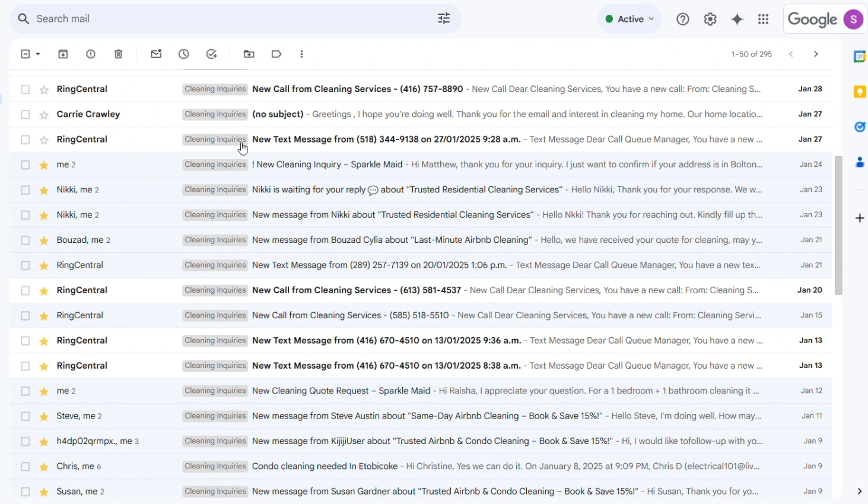Open New Call from (585) 518-5510 email
Screen dimensions: 868x504
421,316
